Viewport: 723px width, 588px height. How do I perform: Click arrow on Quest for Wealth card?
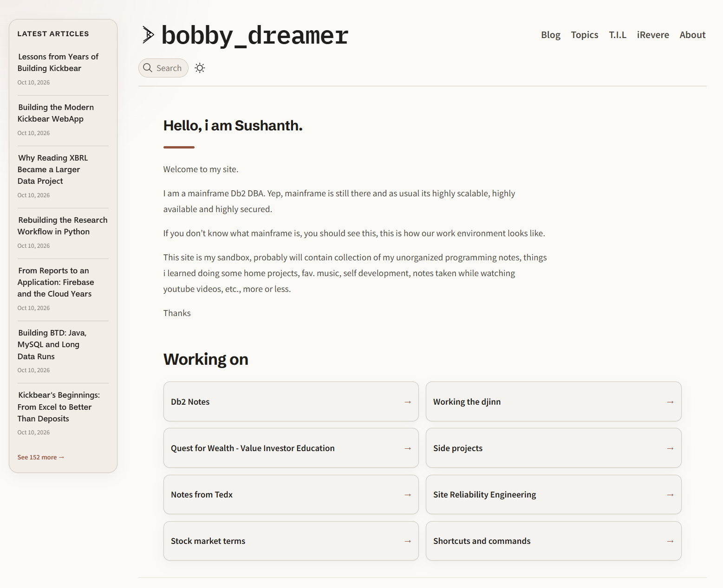click(x=408, y=448)
